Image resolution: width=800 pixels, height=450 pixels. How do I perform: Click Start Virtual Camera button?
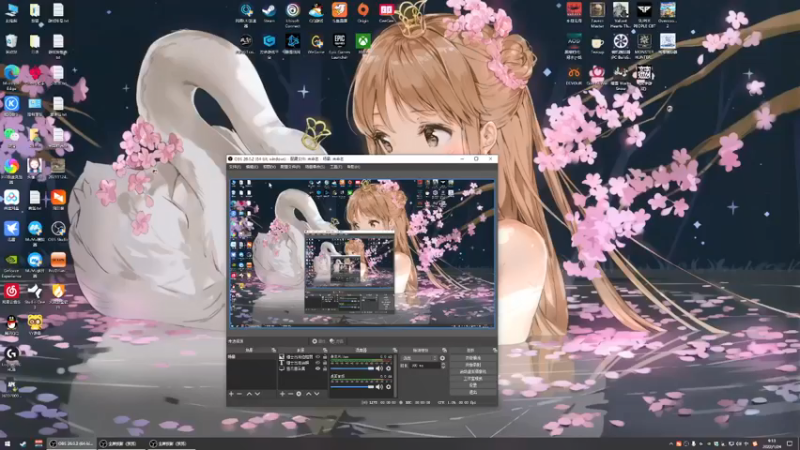473,371
